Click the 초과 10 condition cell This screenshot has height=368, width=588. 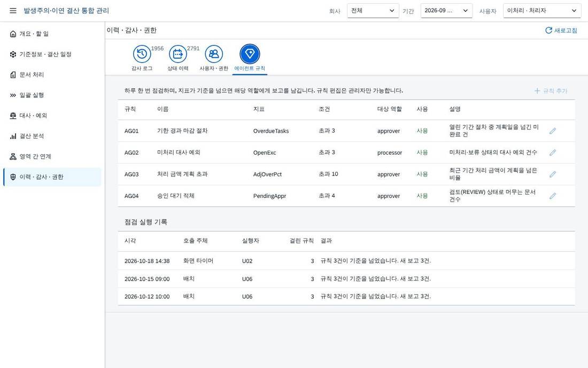pyautogui.click(x=328, y=174)
